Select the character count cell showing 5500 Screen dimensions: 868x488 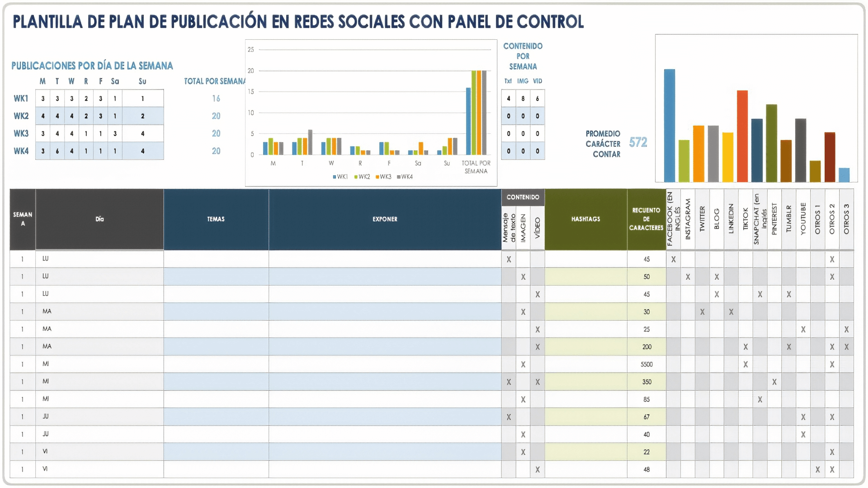tap(646, 364)
